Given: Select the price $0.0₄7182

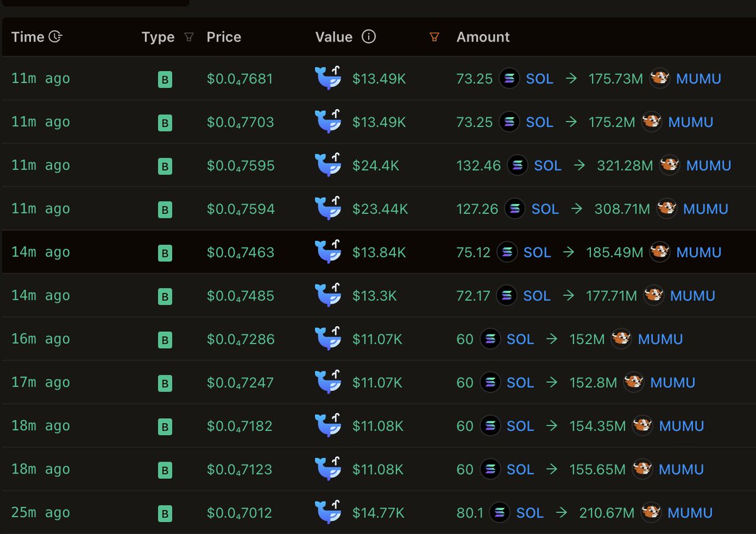Looking at the screenshot, I should (x=239, y=426).
